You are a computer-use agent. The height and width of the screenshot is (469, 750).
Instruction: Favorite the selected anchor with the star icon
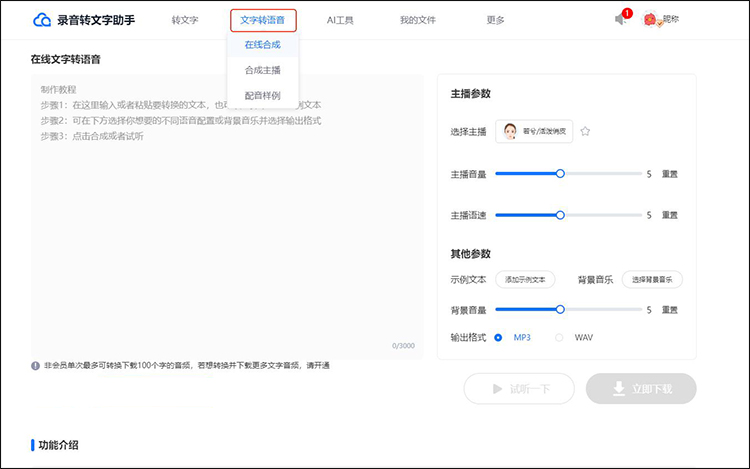pyautogui.click(x=585, y=131)
